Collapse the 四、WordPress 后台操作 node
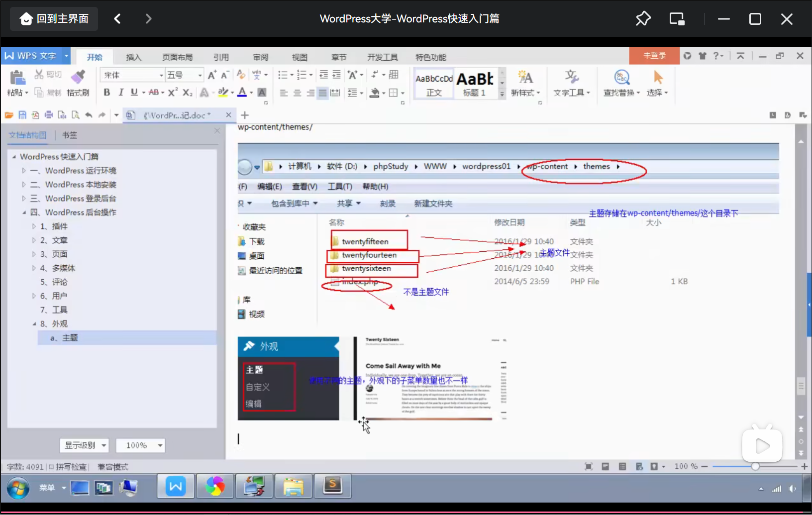Viewport: 812px width, 515px height. pos(24,212)
